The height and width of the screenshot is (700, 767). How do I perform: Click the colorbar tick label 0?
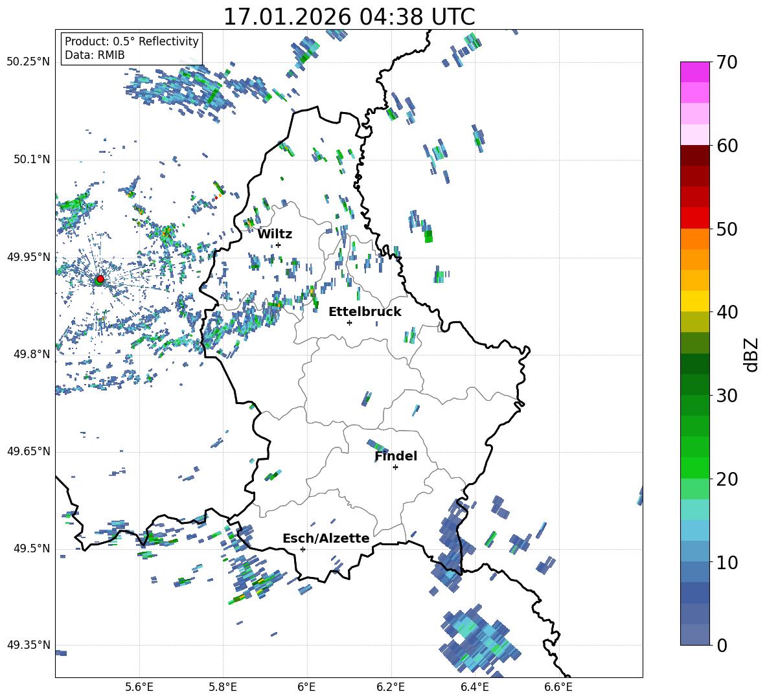coord(722,645)
